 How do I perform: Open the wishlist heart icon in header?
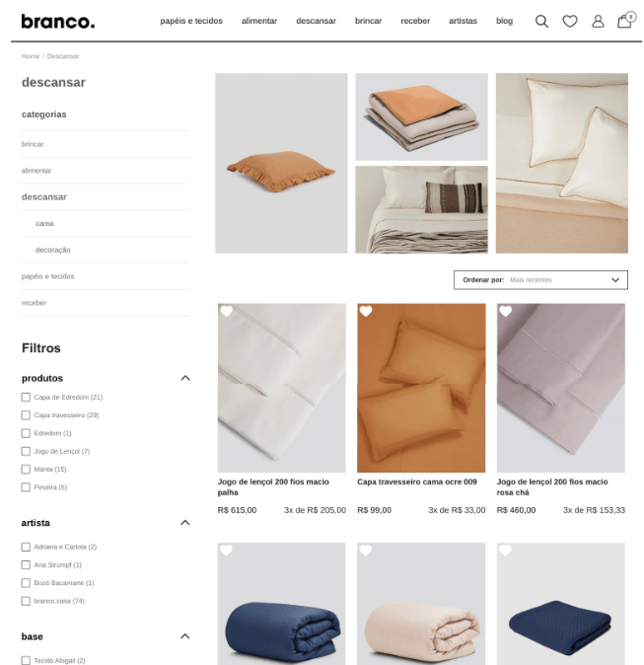[x=569, y=21]
